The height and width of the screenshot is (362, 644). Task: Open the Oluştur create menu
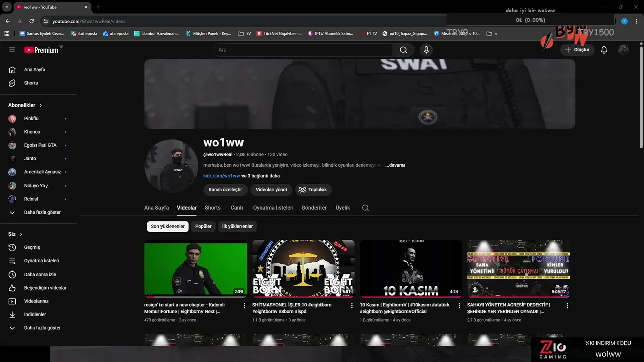coord(577,50)
